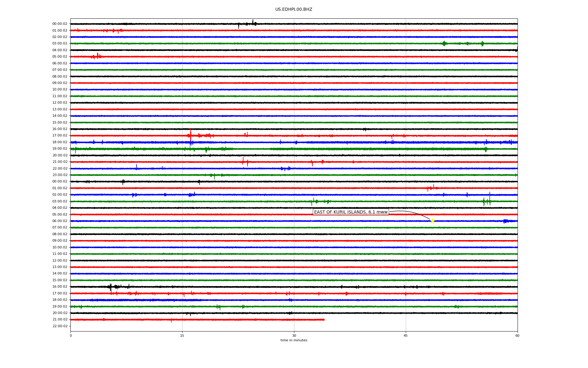Click x-axis tick label 15

(x=182, y=335)
